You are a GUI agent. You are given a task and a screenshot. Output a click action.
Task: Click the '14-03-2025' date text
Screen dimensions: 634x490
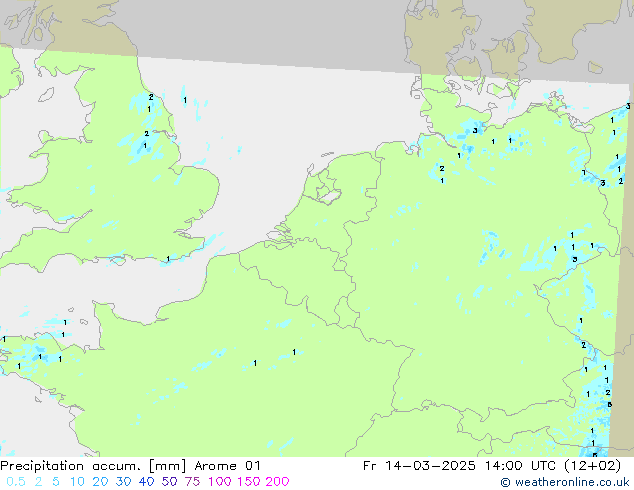tap(430, 466)
